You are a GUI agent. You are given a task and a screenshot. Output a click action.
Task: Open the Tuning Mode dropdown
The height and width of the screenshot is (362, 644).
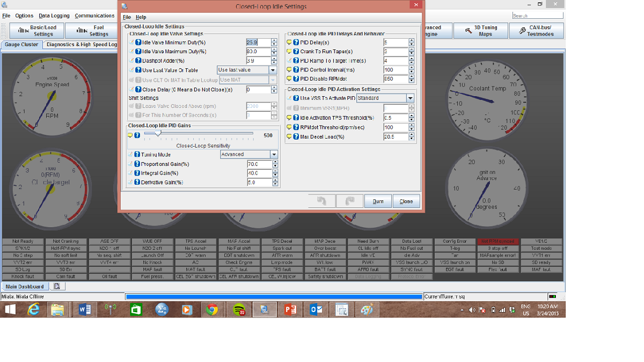point(274,155)
